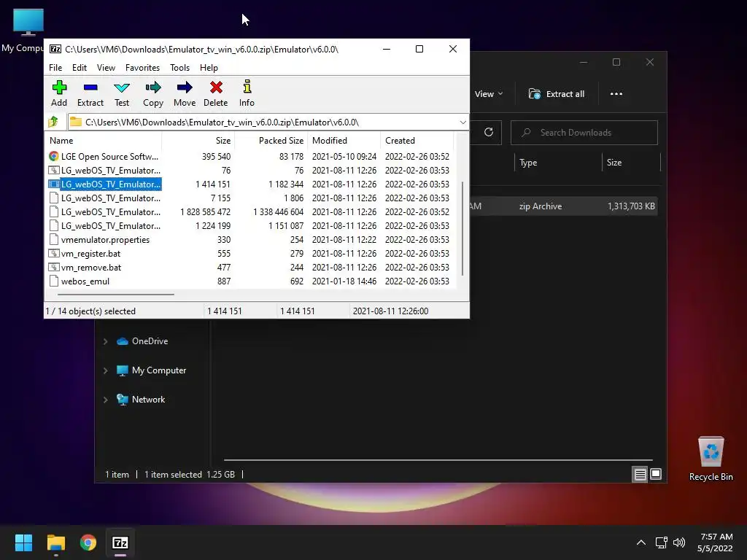Click the 7-Zip horizontal scrollbar

pos(116,295)
